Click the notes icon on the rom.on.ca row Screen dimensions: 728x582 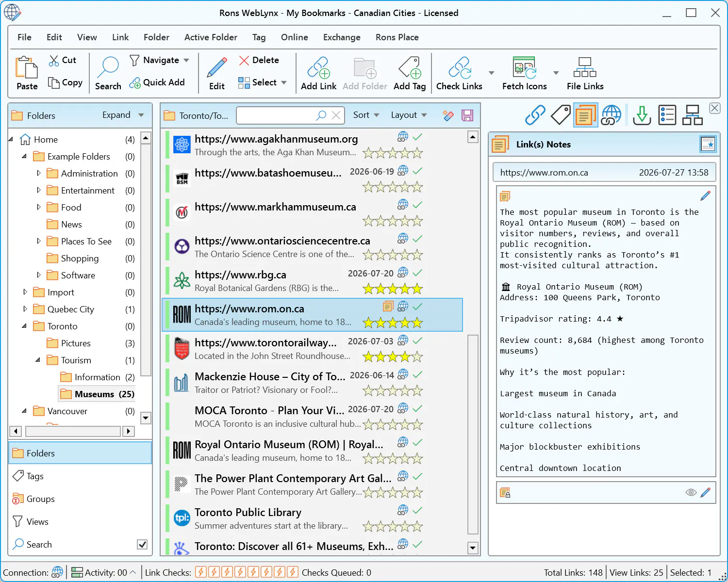[x=388, y=306]
